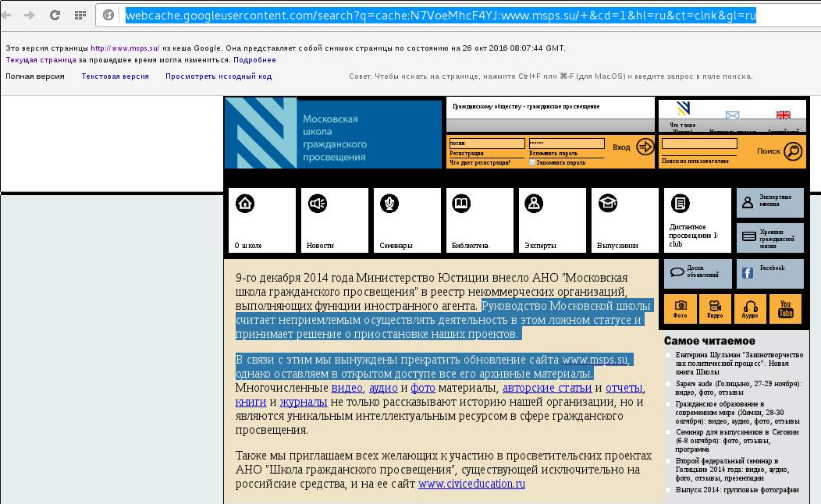The width and height of the screenshot is (821, 504).
Task: Open «Библиотека» via the book icon
Action: pos(461,204)
